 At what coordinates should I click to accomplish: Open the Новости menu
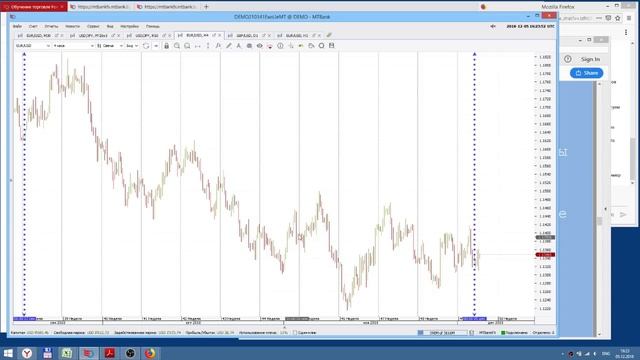(73, 26)
